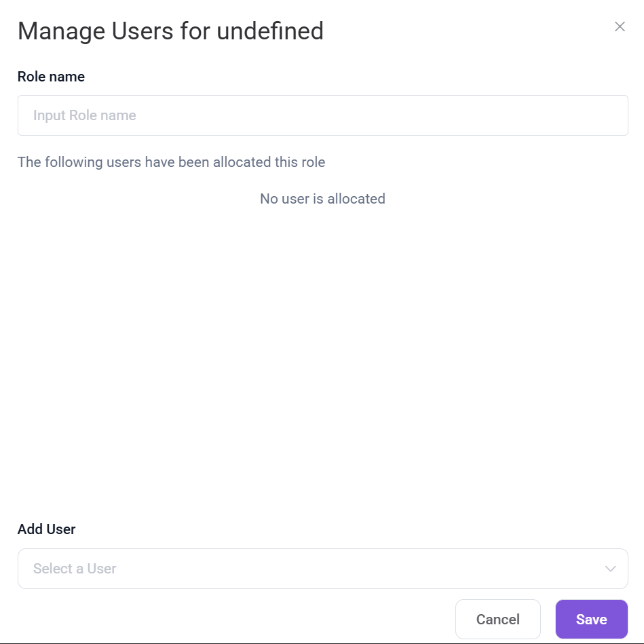Click the X icon beside the title

619,27
